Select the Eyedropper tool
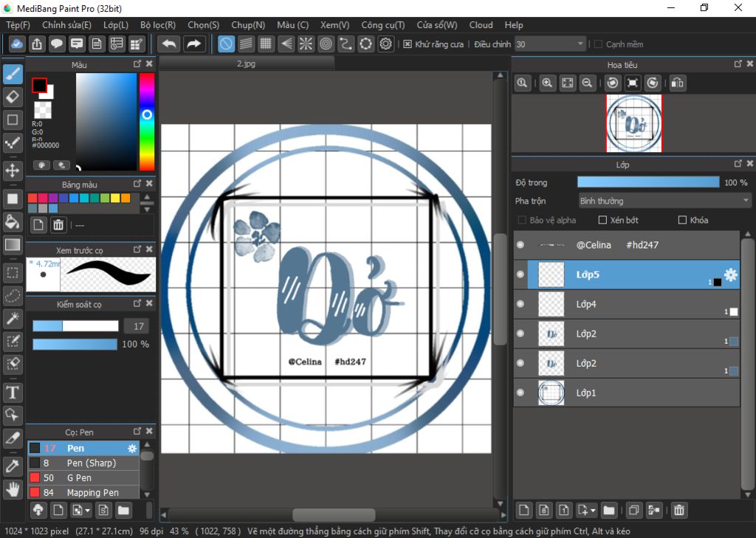Viewport: 756px width, 538px height. (13, 466)
